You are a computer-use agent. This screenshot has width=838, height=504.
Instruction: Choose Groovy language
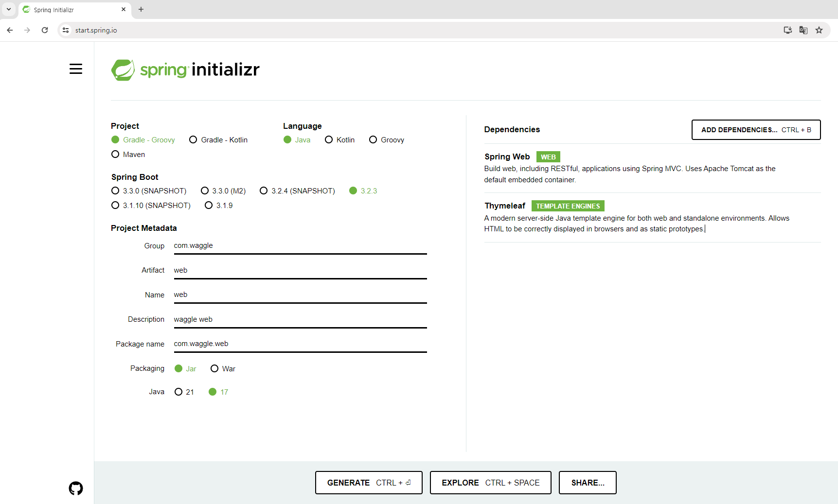click(x=387, y=140)
